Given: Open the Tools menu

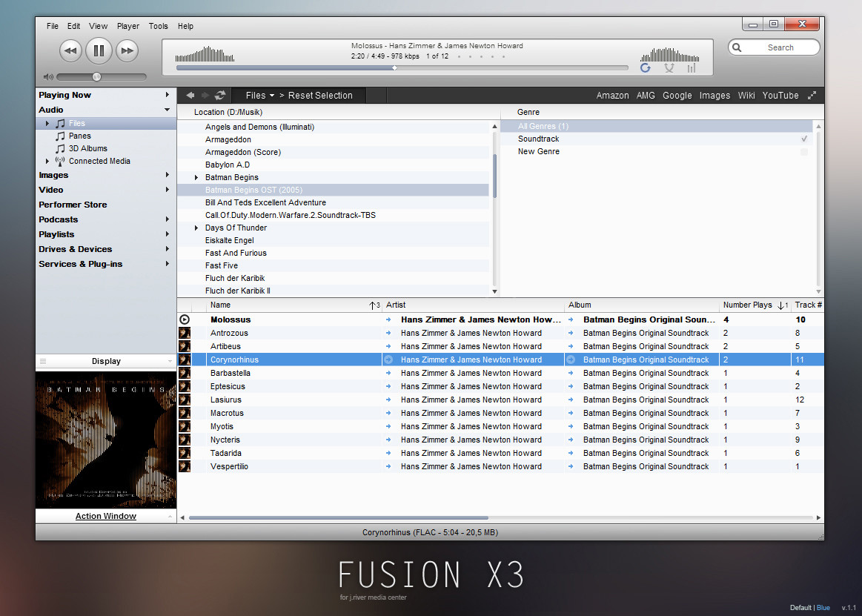Looking at the screenshot, I should tap(159, 26).
